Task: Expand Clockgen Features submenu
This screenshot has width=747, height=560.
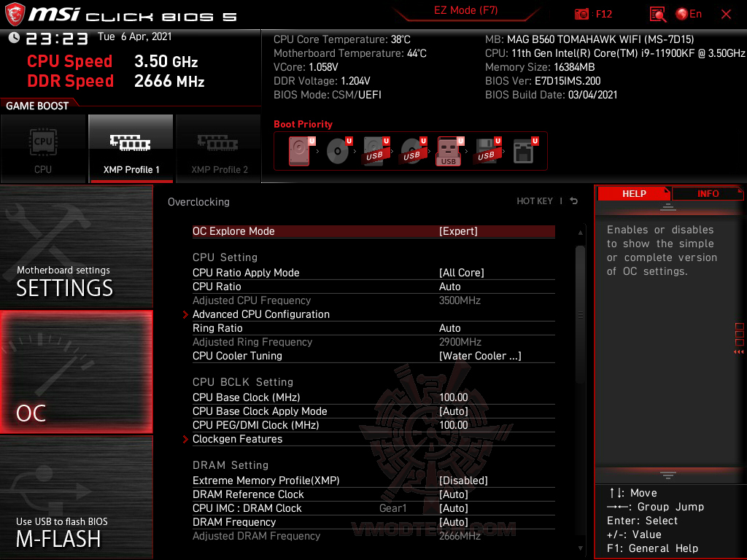Action: pos(373,439)
